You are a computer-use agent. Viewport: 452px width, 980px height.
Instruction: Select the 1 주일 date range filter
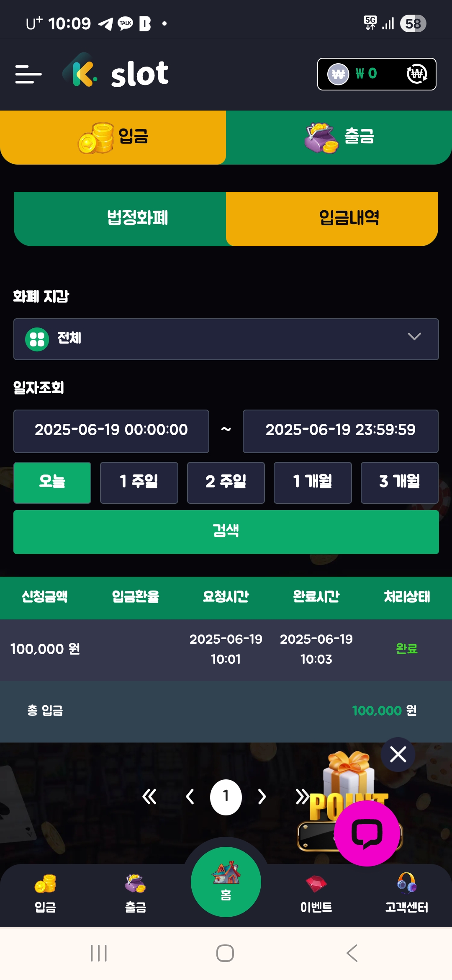coord(139,482)
